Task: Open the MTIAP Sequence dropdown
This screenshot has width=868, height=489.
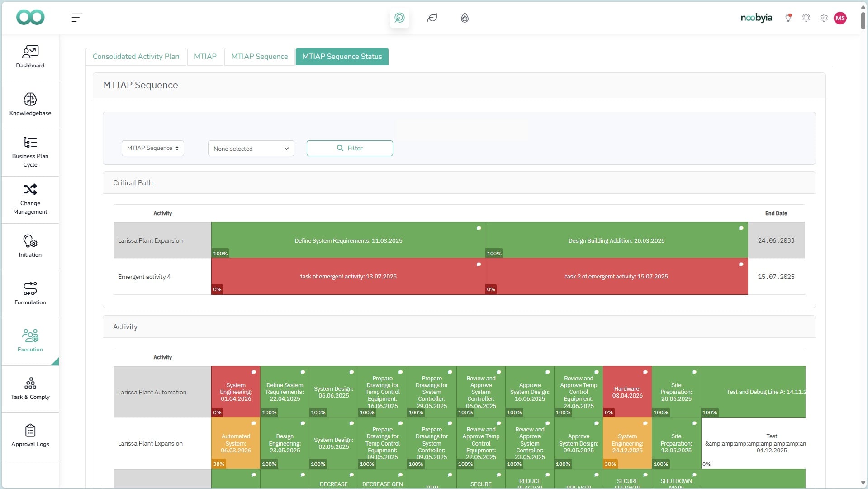Action: 153,148
